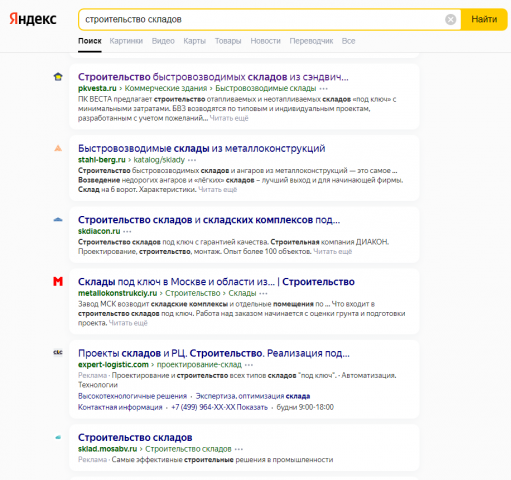Image resolution: width=511 pixels, height=480 pixels.
Task: Open the Карты tab
Action: (194, 41)
